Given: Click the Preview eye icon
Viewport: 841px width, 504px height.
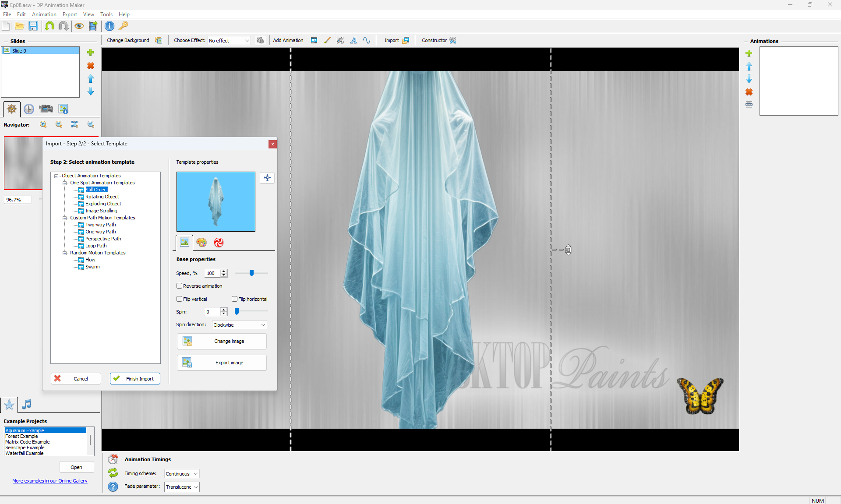Looking at the screenshot, I should 79,26.
